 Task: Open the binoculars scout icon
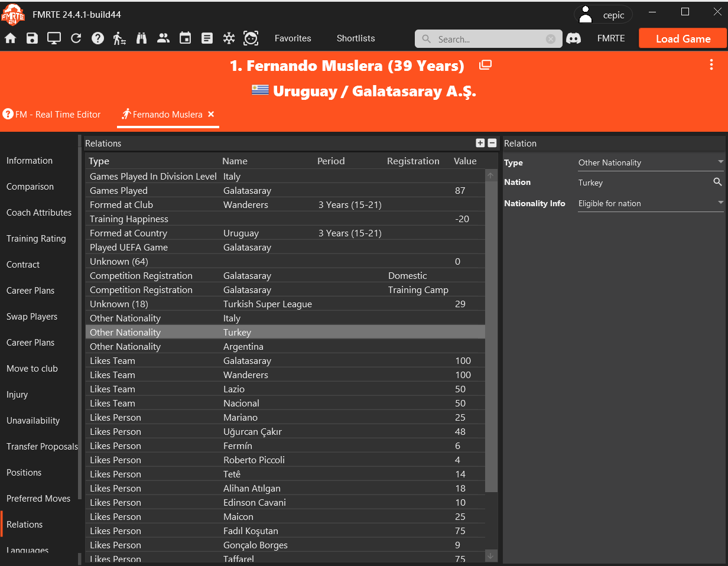coord(142,38)
